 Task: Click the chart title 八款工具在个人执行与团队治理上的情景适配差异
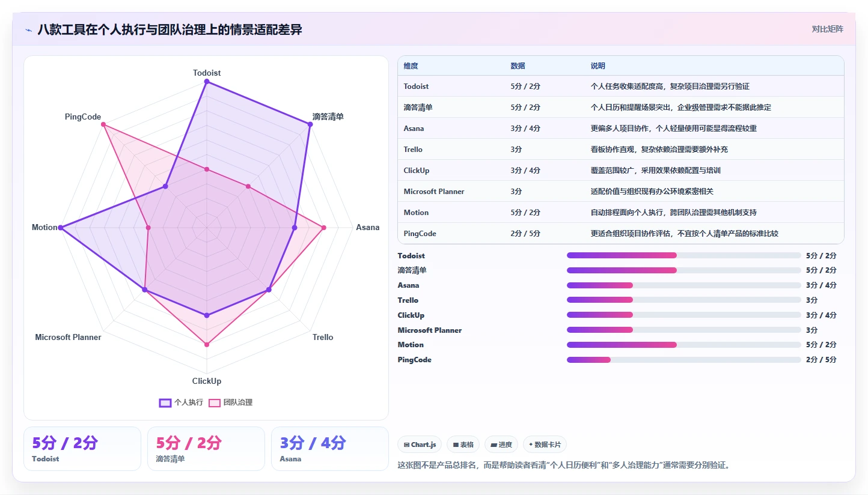pos(170,30)
